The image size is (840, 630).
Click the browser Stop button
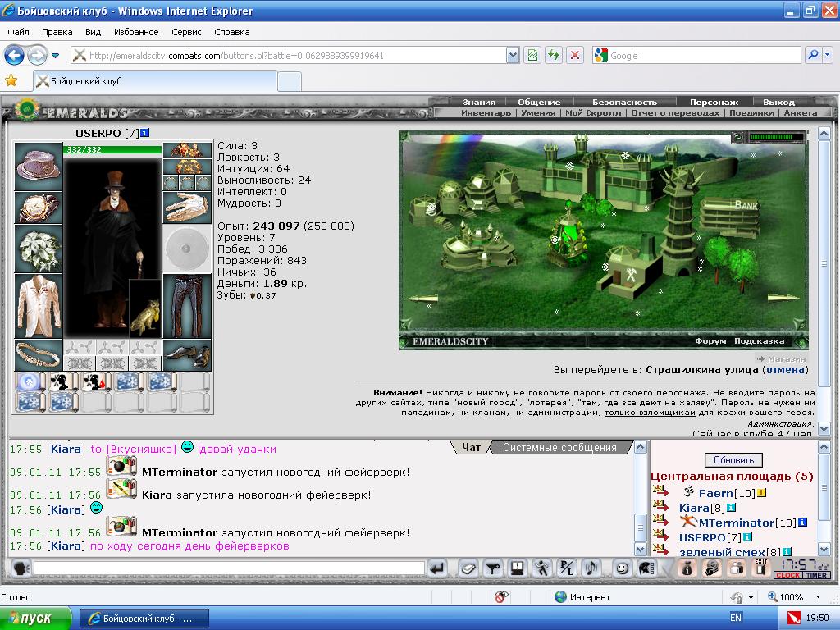click(575, 55)
